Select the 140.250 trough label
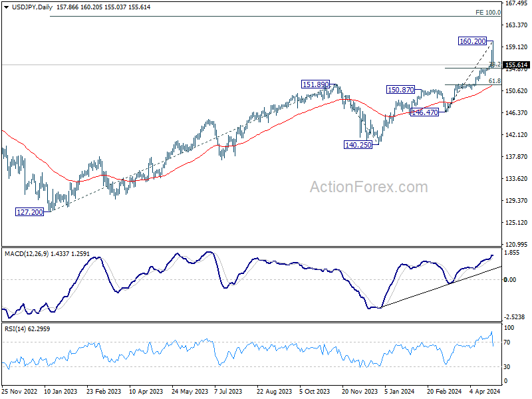The image size is (532, 399). pyautogui.click(x=358, y=145)
